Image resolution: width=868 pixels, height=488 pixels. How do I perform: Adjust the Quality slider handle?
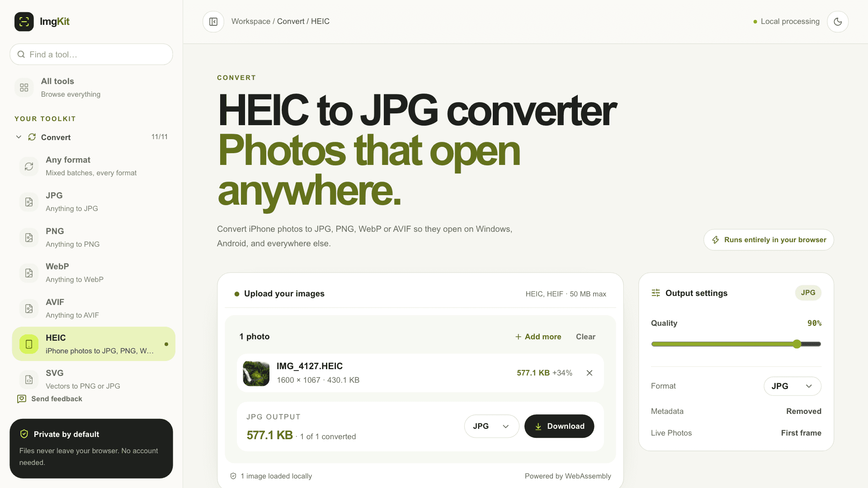click(797, 344)
